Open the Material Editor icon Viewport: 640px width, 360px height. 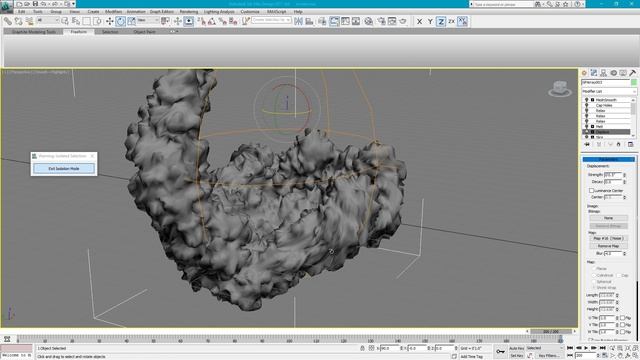[369, 21]
